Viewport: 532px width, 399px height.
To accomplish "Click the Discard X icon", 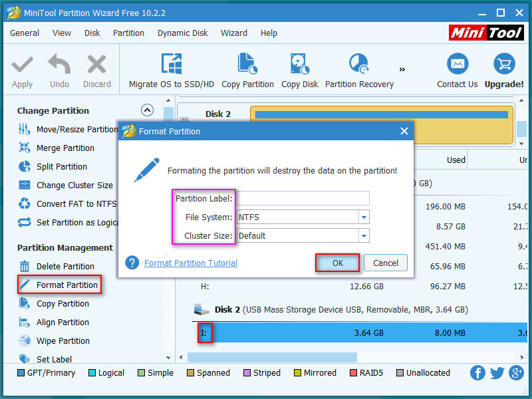I will (x=96, y=65).
